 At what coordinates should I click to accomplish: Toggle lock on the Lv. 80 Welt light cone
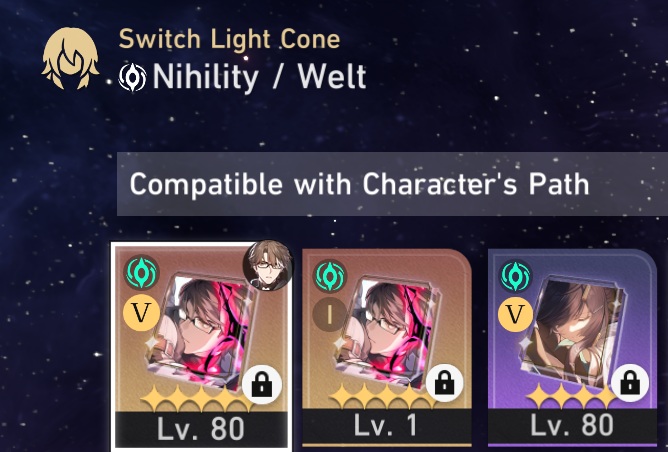click(262, 384)
